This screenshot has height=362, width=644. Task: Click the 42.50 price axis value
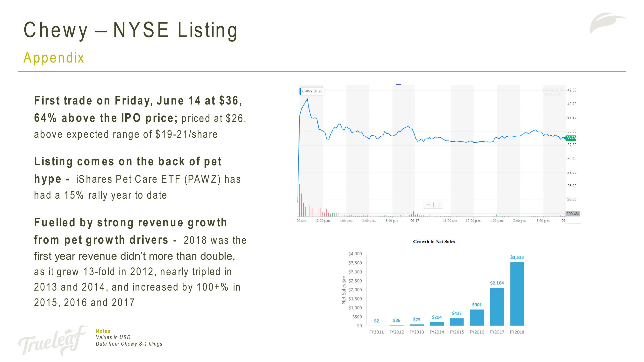coord(572,90)
